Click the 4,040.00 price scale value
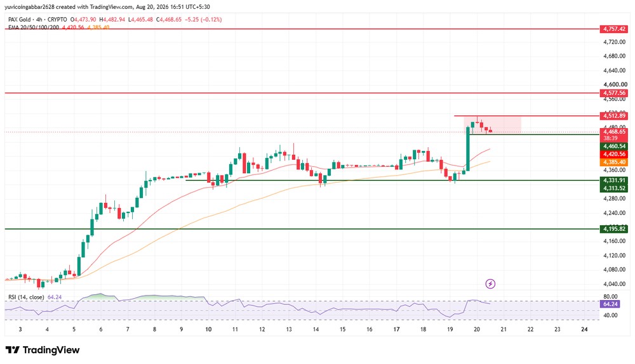This screenshot has height=364, width=635. [x=614, y=284]
